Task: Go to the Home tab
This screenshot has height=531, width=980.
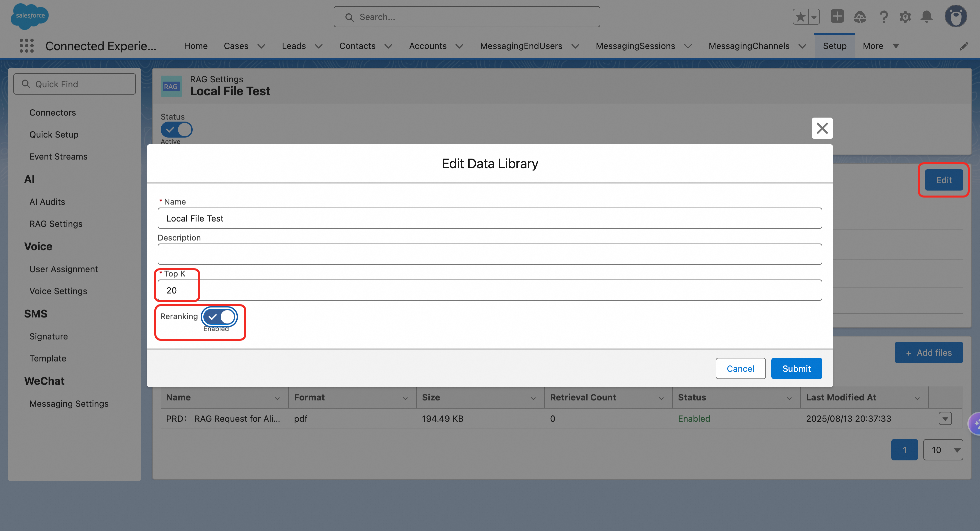Action: 196,46
